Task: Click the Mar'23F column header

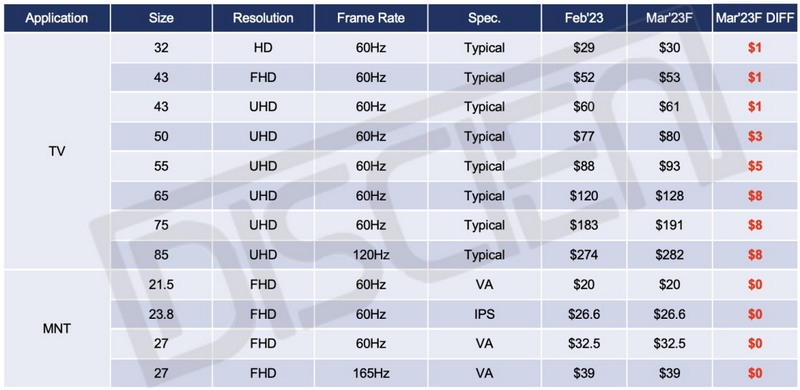Action: [669, 18]
